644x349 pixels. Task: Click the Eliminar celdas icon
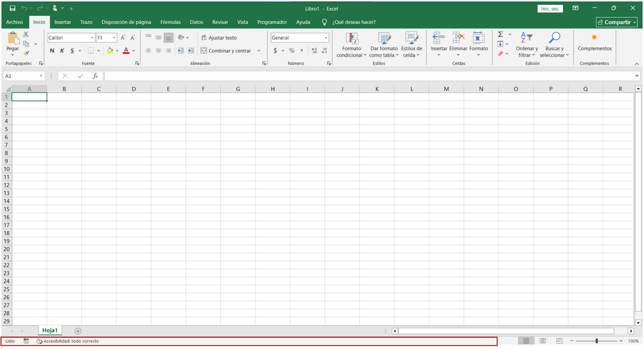pos(458,38)
